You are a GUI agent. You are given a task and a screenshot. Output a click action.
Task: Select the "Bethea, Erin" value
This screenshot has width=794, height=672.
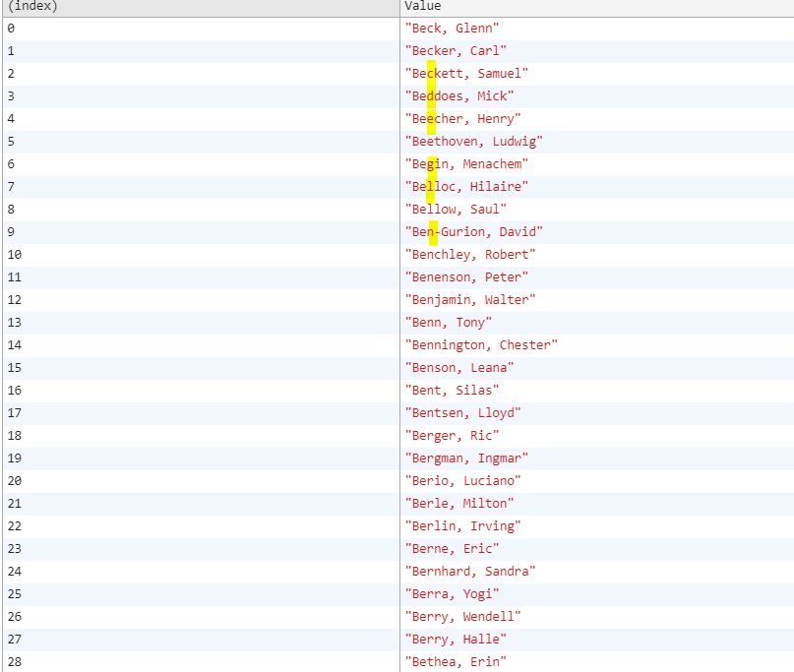(456, 662)
